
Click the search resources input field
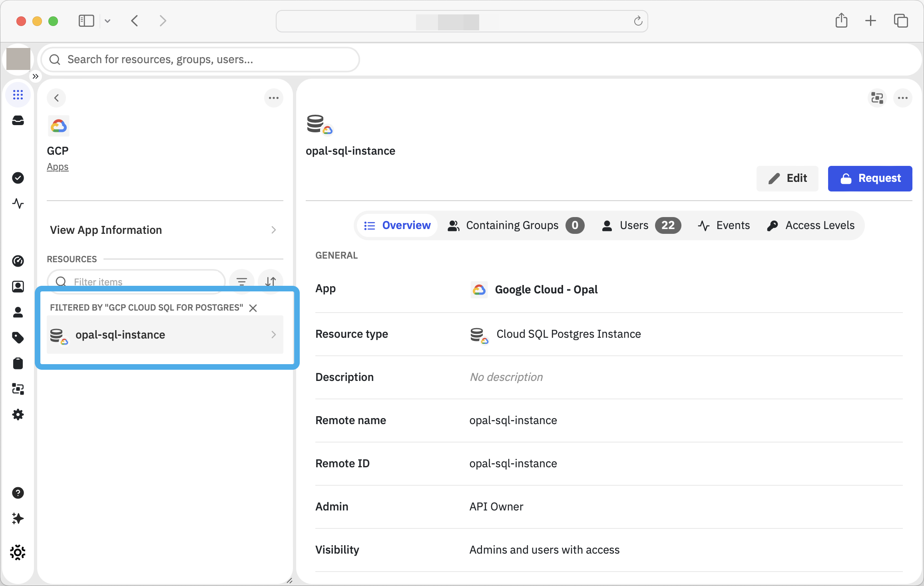tap(200, 60)
